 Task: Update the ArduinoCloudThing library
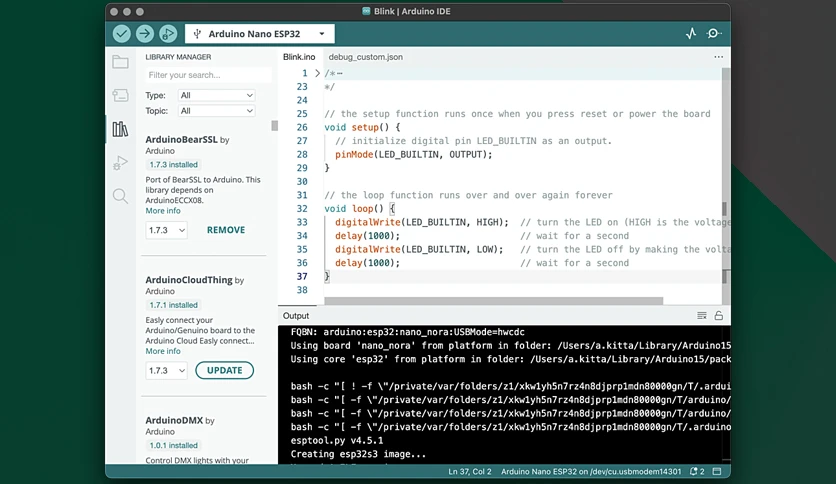click(224, 370)
